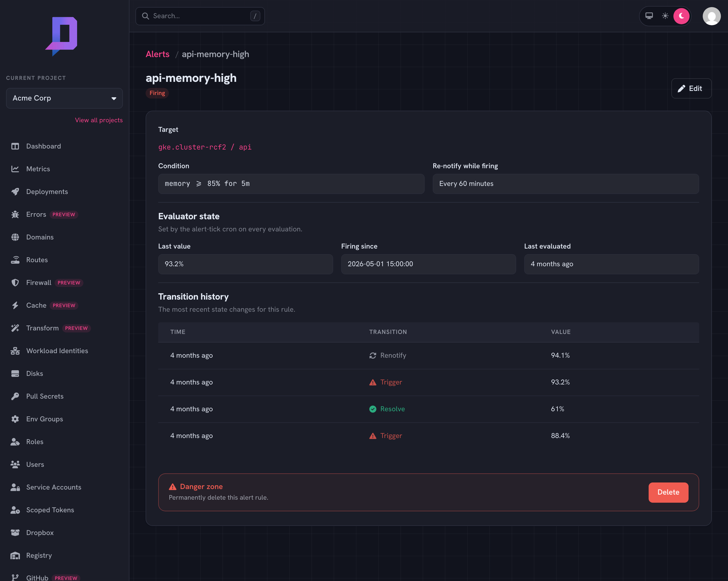Click the Firewall shield icon
This screenshot has width=728, height=581.
point(15,282)
